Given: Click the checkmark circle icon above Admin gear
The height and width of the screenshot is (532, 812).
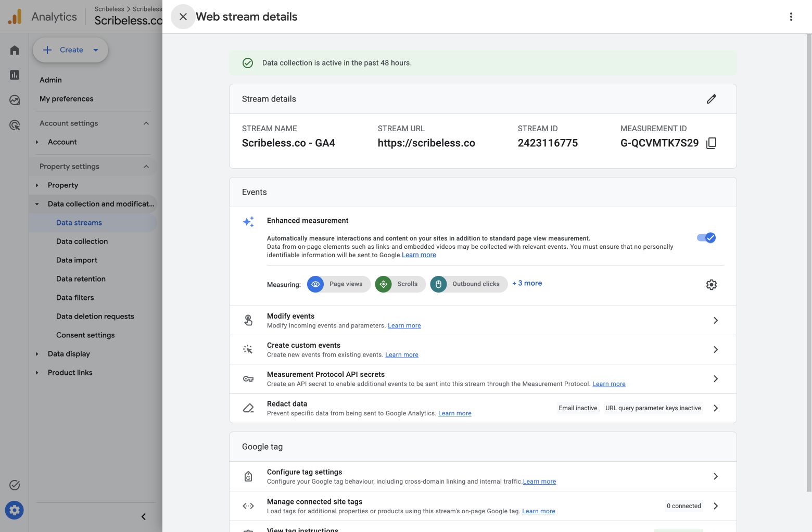Looking at the screenshot, I should 15,485.
